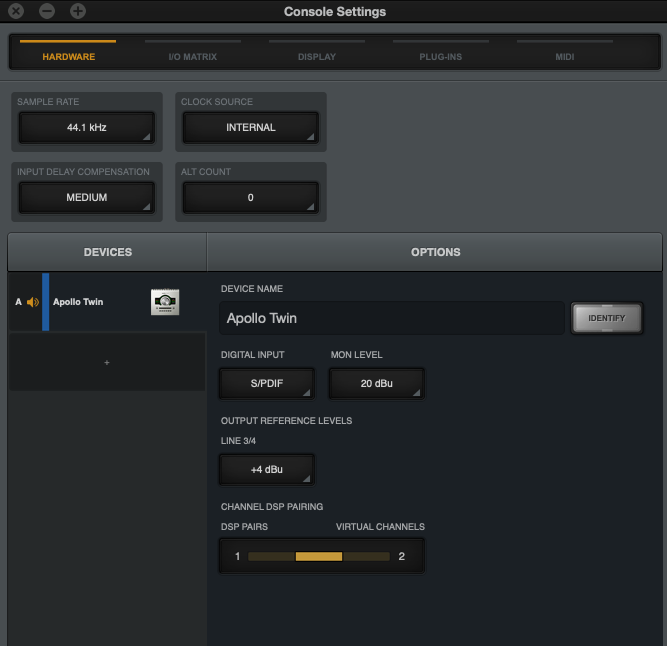667x646 pixels.
Task: Click the Apollo Twin device thumbnail icon
Action: 165,302
